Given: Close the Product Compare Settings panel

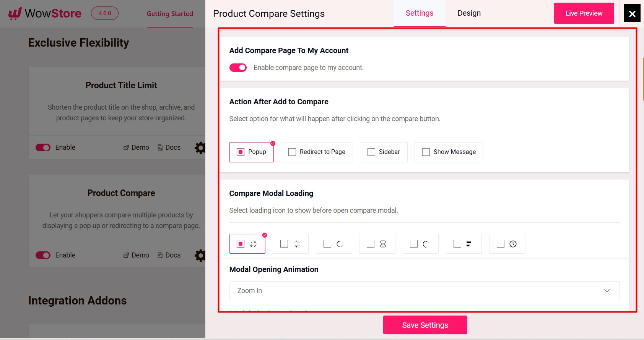Looking at the screenshot, I should [632, 13].
